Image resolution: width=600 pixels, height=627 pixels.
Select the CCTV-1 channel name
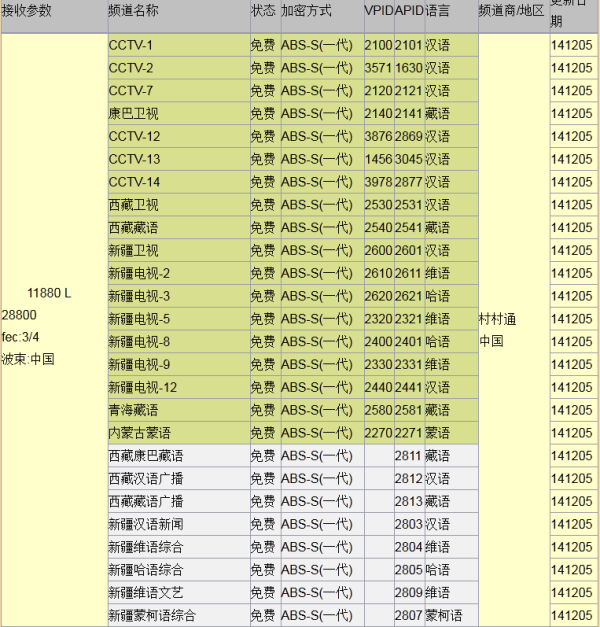pyautogui.click(x=130, y=45)
